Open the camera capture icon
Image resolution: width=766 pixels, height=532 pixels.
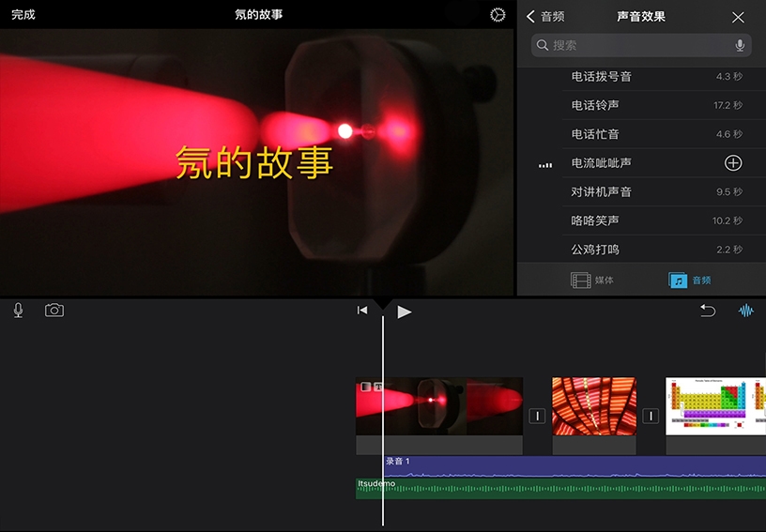pyautogui.click(x=54, y=311)
